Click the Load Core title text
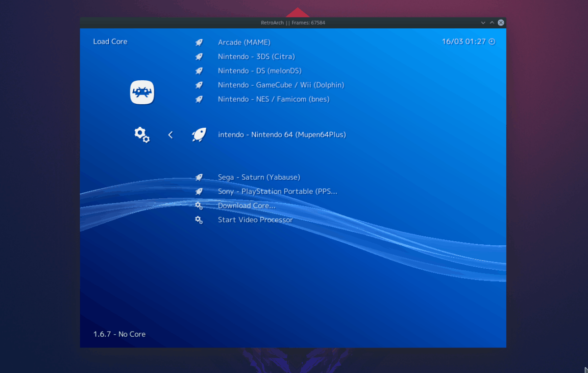 (110, 42)
